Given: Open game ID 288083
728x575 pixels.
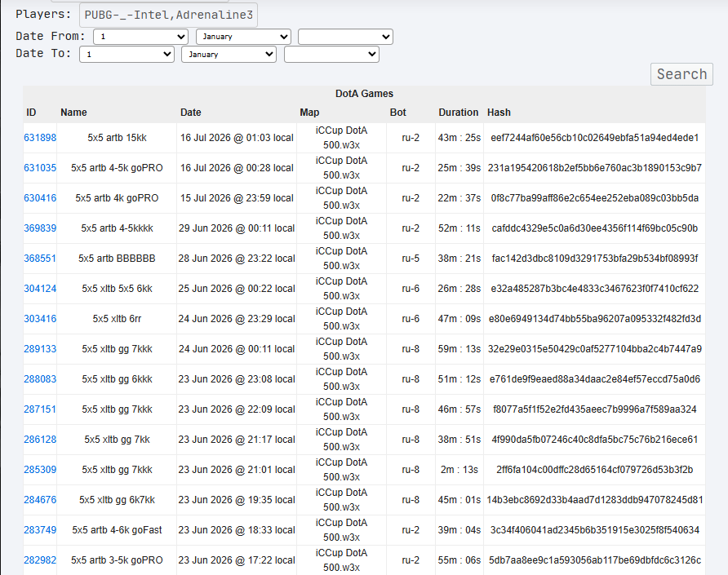Looking at the screenshot, I should coord(40,379).
